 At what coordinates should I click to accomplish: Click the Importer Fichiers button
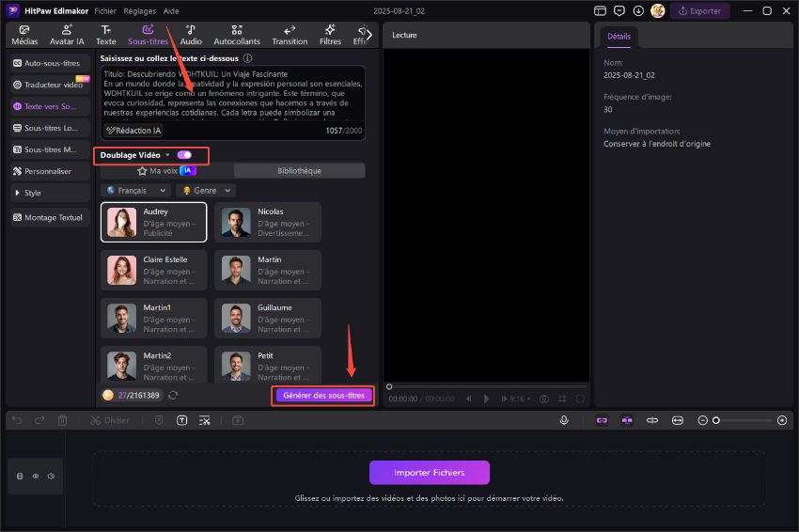429,472
